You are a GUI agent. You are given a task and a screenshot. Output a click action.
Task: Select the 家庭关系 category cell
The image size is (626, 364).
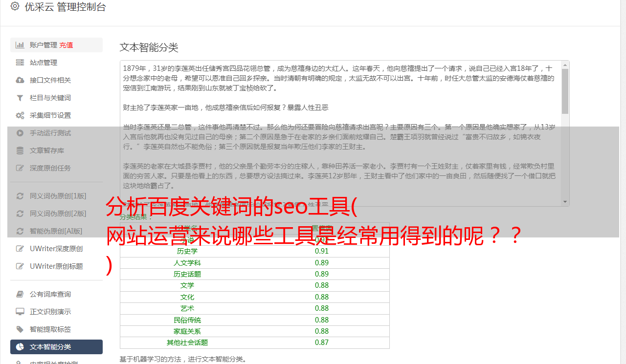(187, 331)
